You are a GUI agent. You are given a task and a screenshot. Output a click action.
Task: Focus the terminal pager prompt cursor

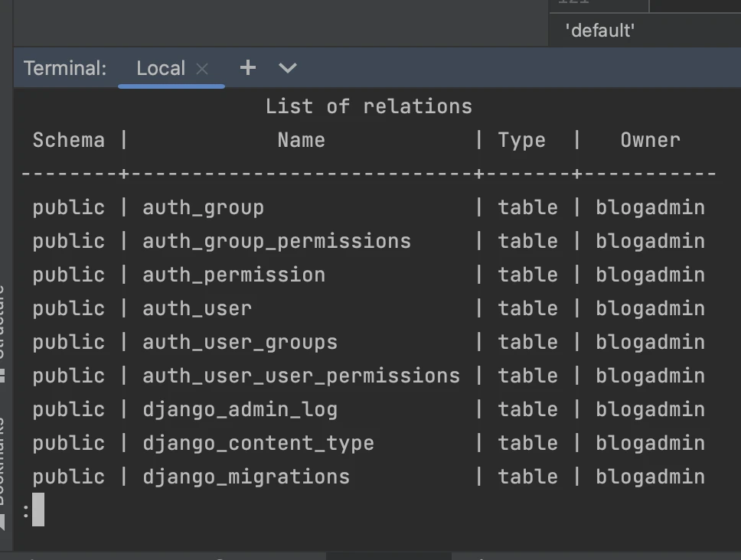(38, 510)
